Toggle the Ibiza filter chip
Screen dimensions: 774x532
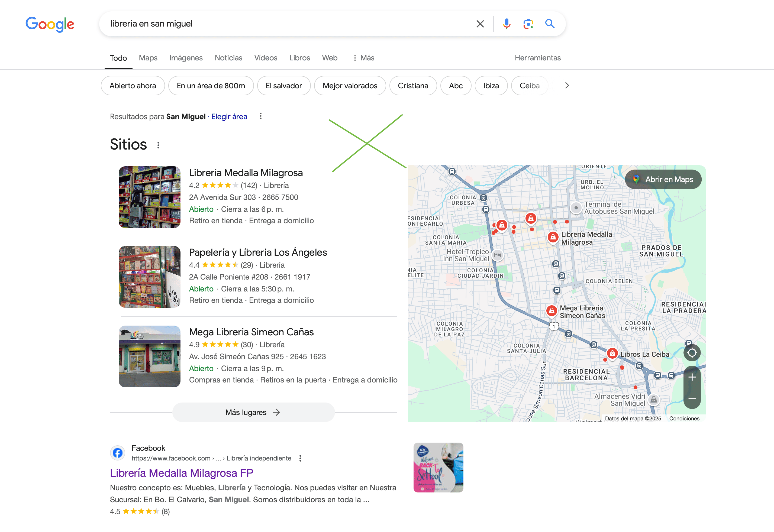click(x=491, y=86)
